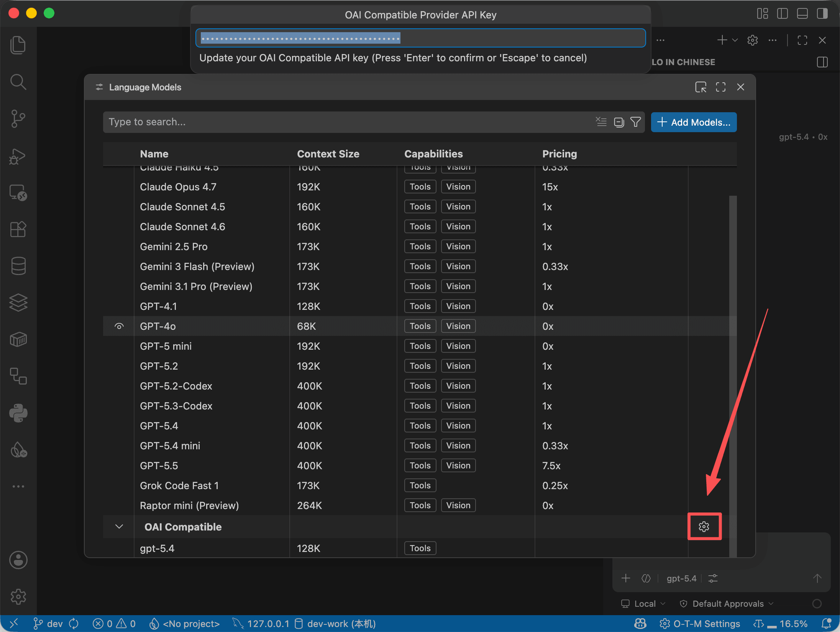Open the Explorer view in activity bar
Viewport: 840px width, 632px height.
(18, 45)
